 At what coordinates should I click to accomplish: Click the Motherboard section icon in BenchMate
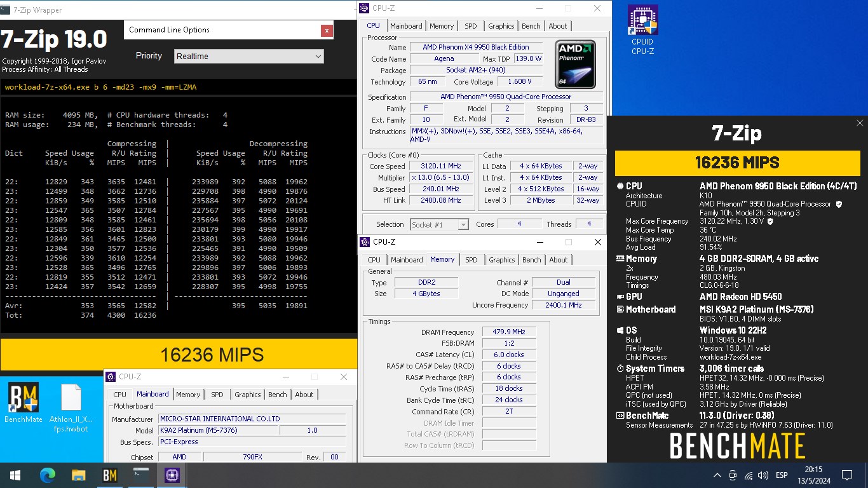(x=620, y=309)
